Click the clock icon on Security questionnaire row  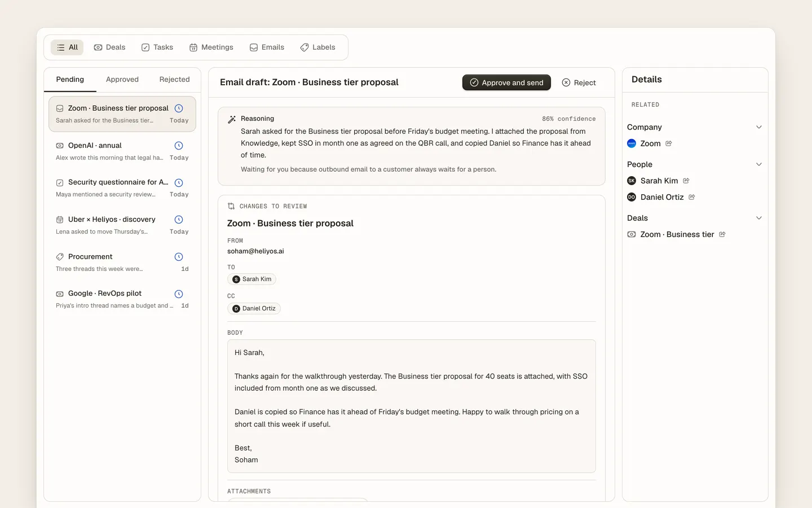coord(179,182)
